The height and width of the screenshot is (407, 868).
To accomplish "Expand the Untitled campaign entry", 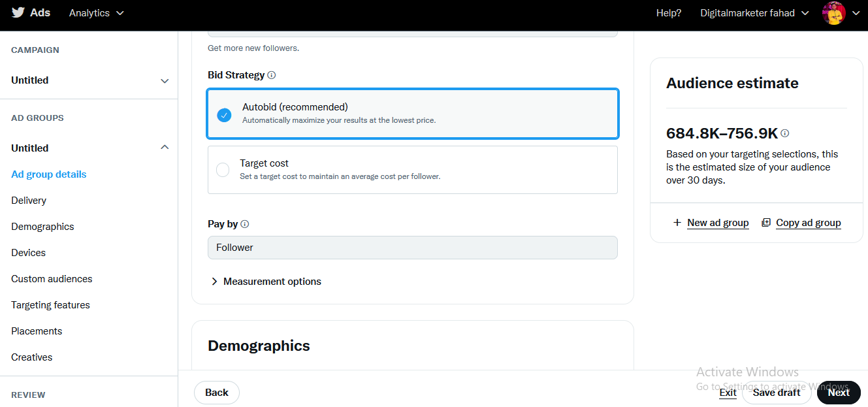I will pyautogui.click(x=164, y=80).
